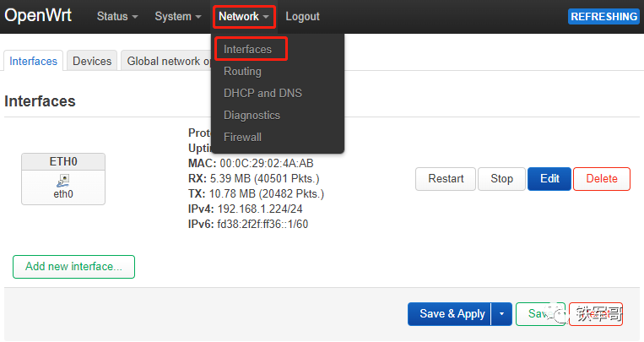Image resolution: width=644 pixels, height=342 pixels.
Task: Click the IPv4 address 192.168.1.224/24
Action: (260, 209)
